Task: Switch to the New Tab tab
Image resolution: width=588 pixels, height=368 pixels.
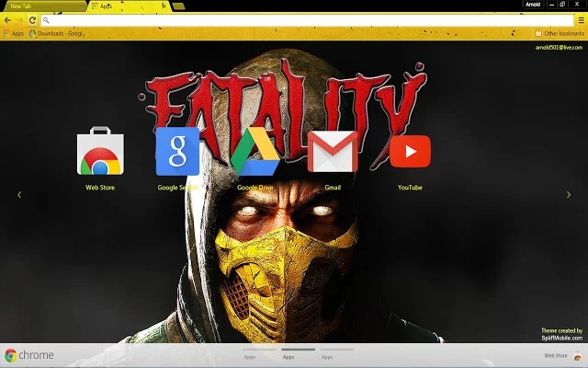Action: [45, 6]
